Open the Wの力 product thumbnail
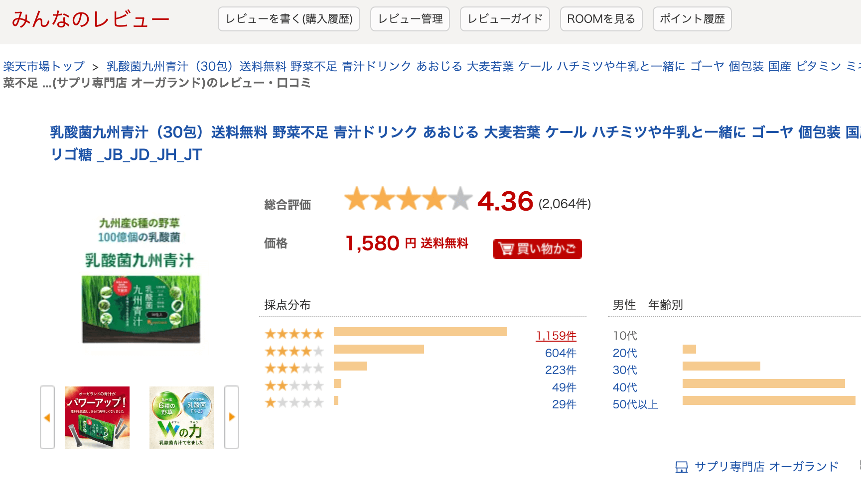861x504 pixels. click(182, 417)
